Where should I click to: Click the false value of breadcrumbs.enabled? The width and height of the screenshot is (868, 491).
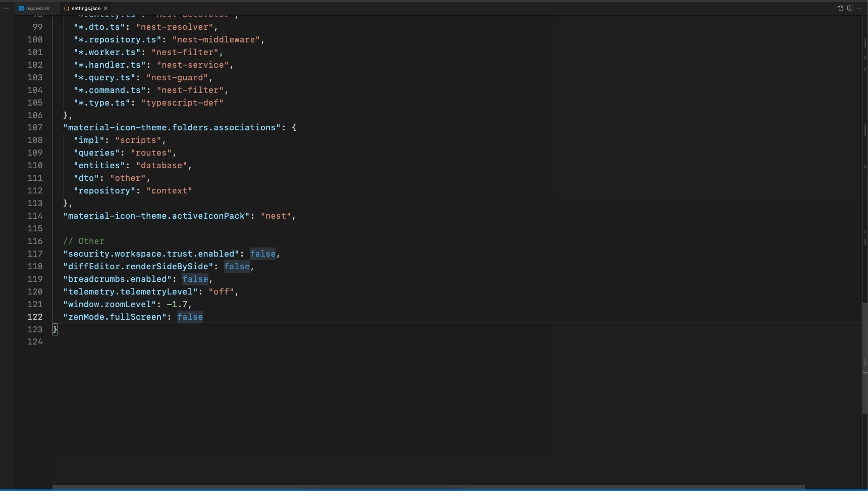pos(195,279)
